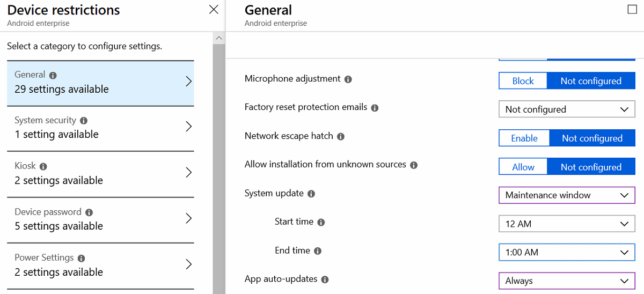Open the System update dropdown

pyautogui.click(x=567, y=195)
